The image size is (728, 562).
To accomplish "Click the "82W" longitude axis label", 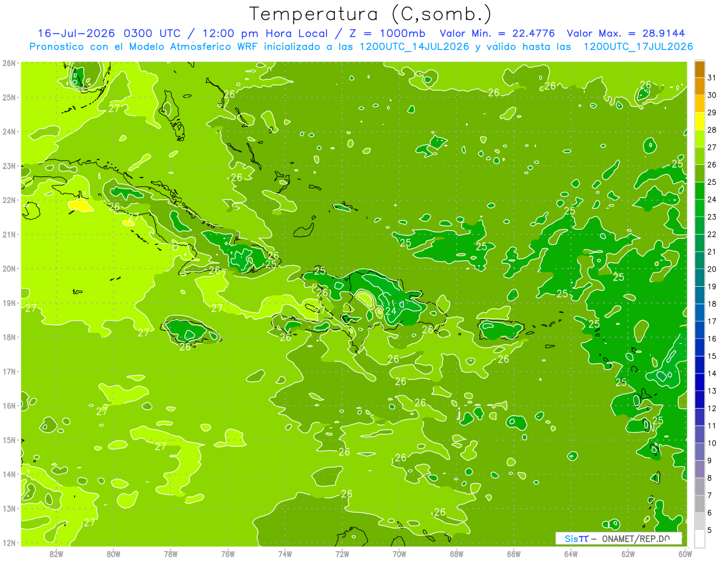I will click(56, 554).
